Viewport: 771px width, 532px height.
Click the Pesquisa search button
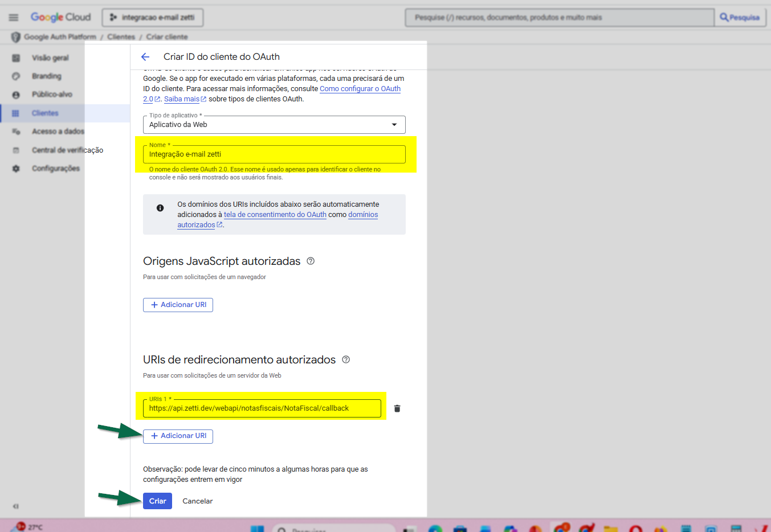click(x=740, y=18)
